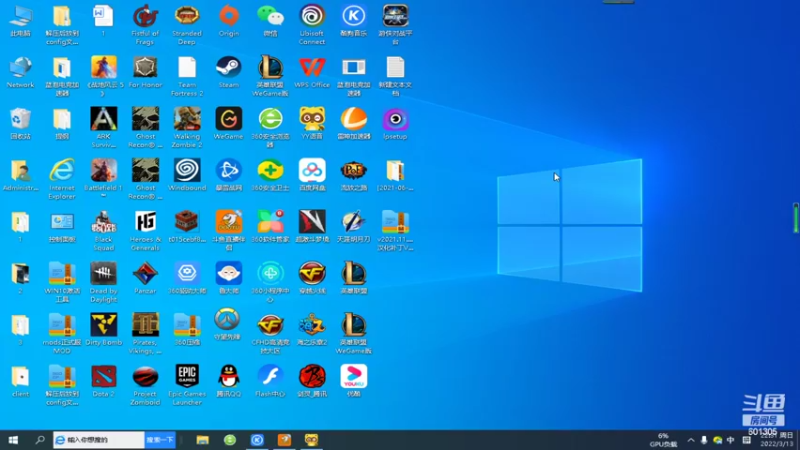Click the blue search button in taskbar
The width and height of the screenshot is (800, 450).
click(x=160, y=440)
